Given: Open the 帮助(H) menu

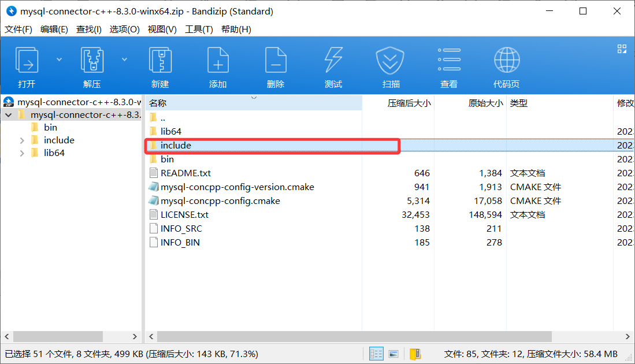Looking at the screenshot, I should coord(236,29).
